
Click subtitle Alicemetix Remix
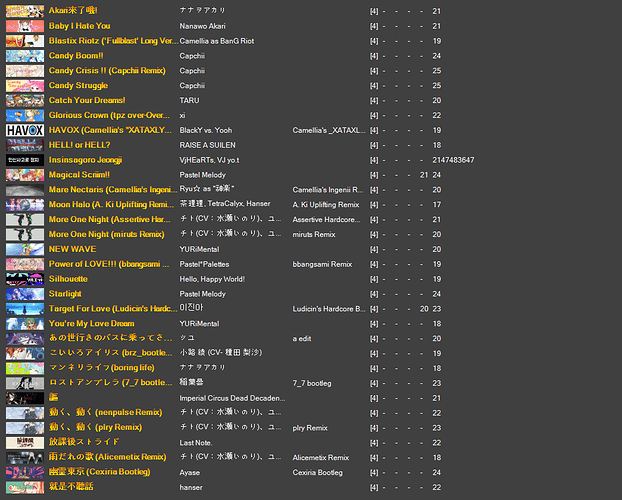321,458
